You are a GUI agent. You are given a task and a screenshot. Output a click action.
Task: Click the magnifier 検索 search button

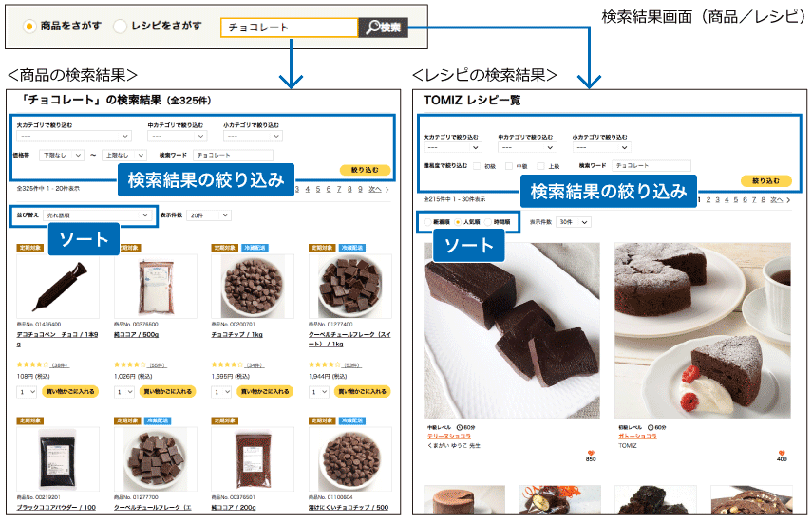pos(384,28)
